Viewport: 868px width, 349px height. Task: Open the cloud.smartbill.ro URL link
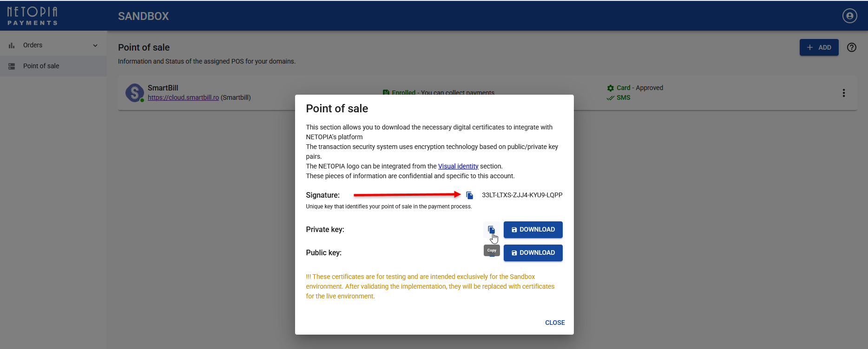[183, 97]
